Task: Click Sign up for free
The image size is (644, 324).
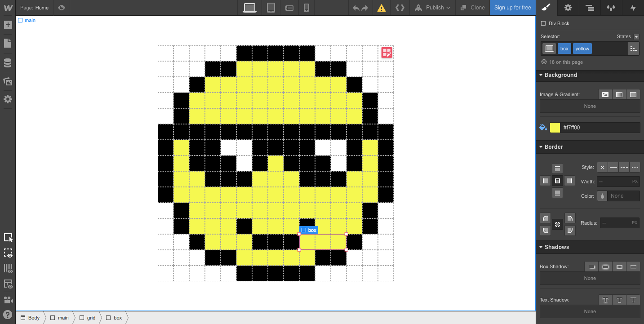Action: click(x=513, y=8)
